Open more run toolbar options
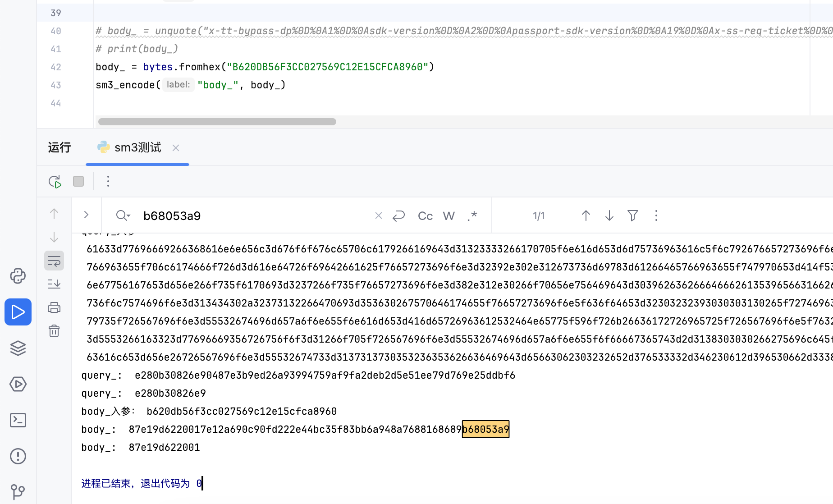Screen dimensions: 833x504 (x=108, y=181)
